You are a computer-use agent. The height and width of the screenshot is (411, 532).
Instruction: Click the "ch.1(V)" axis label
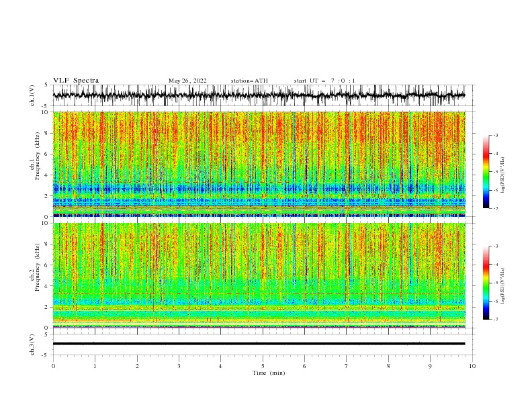coord(32,95)
